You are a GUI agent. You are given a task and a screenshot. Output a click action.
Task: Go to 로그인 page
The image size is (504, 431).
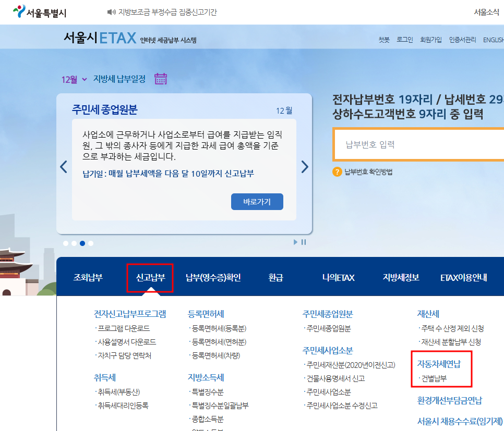405,40
